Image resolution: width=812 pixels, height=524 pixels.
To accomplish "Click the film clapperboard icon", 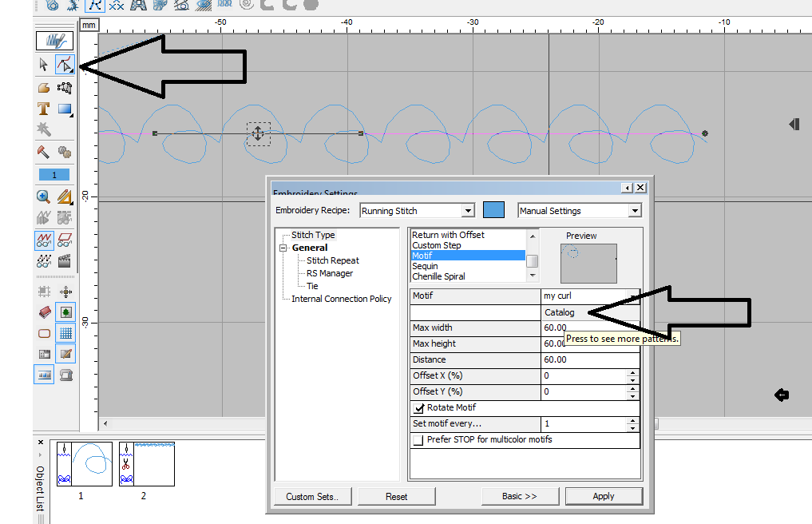I will pos(65,260).
